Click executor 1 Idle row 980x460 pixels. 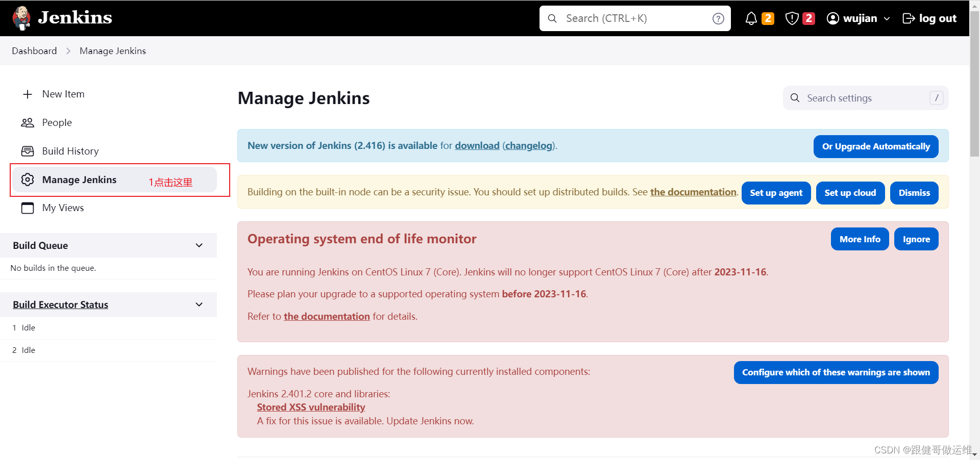click(108, 328)
